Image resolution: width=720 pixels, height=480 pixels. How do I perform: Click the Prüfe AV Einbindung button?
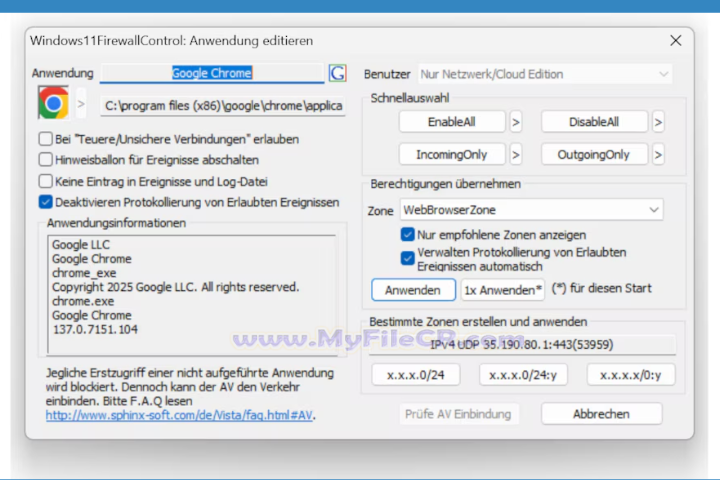coord(459,414)
